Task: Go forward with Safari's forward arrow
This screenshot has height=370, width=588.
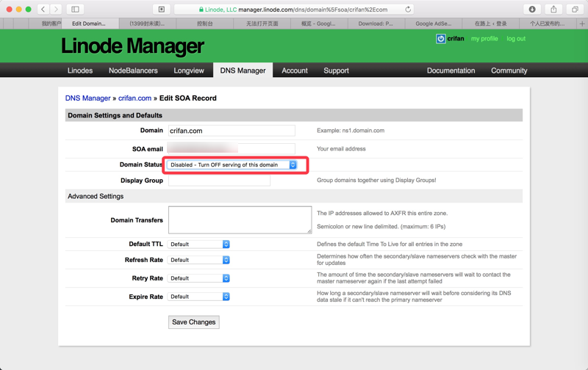Action: point(56,9)
